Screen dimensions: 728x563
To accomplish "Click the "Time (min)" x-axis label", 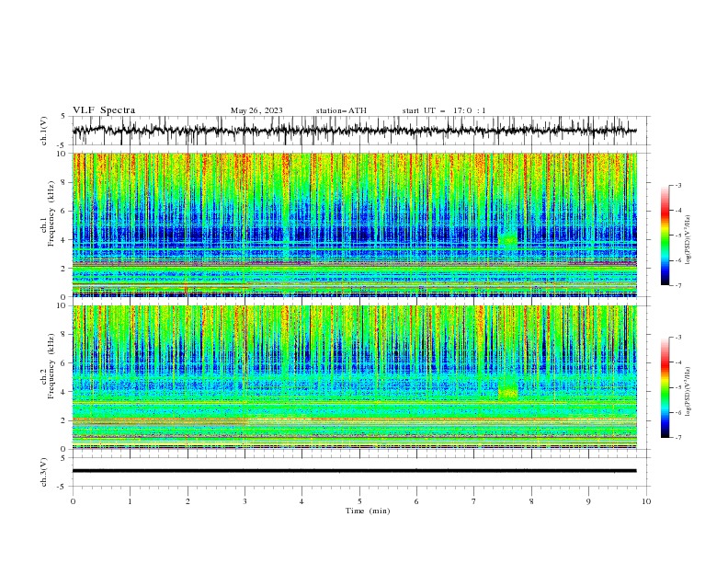I will 368,511.
